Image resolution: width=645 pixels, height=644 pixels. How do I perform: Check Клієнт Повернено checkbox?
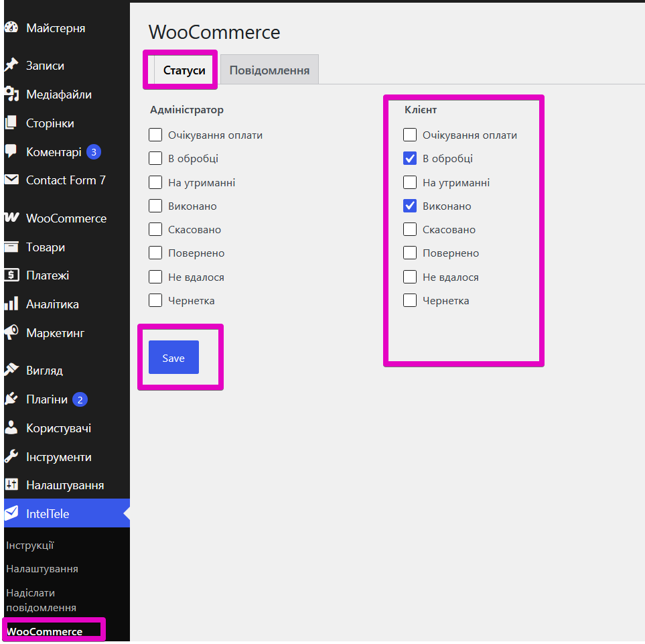pos(410,253)
